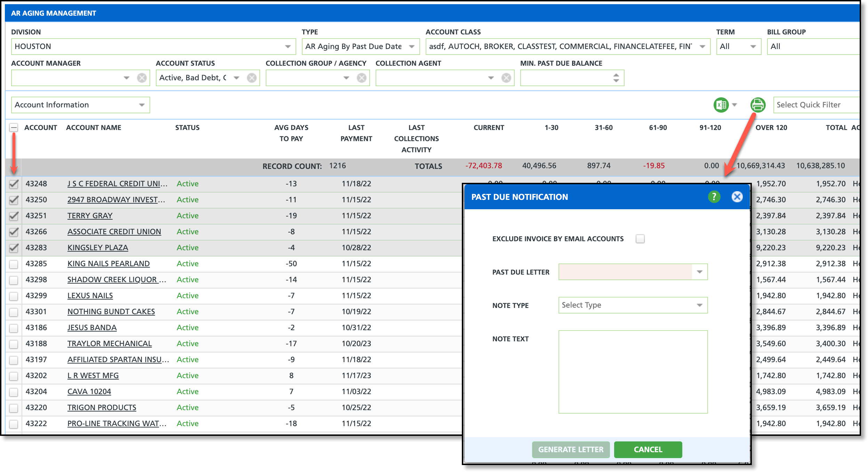Open the Past Due Letter dropdown

[700, 272]
